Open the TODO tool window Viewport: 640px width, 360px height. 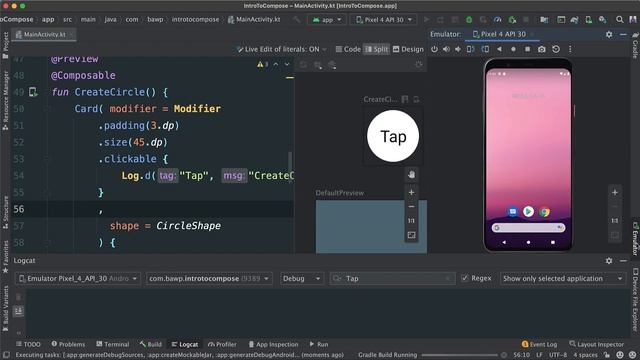28,344
